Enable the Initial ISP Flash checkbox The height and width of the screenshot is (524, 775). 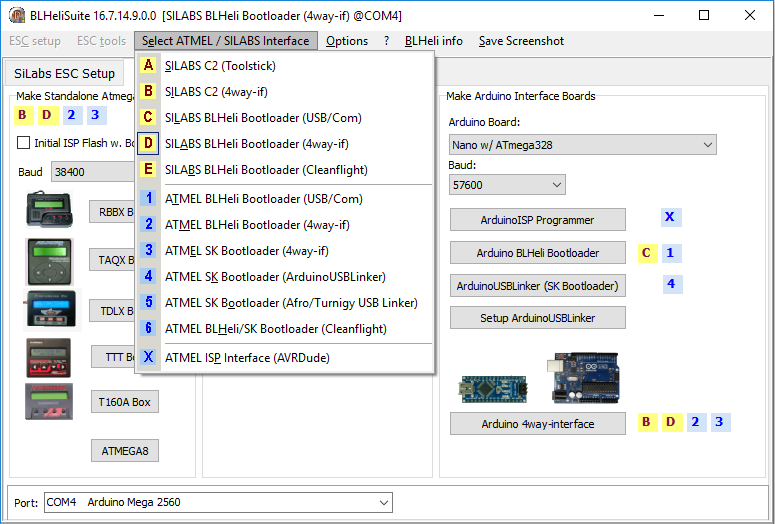pos(24,143)
